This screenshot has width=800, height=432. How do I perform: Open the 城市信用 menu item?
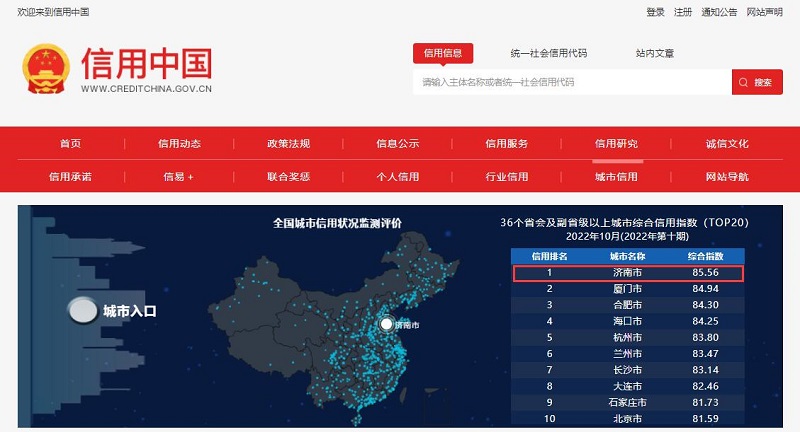pos(616,176)
